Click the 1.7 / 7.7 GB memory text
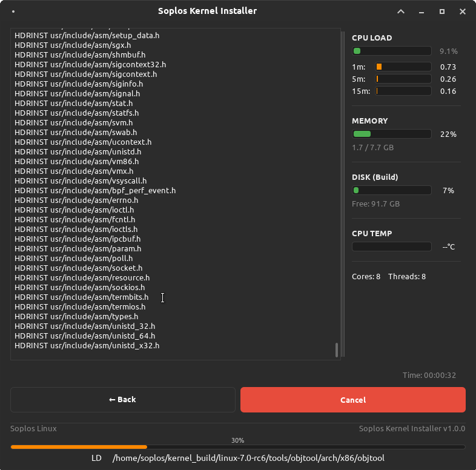Screen dimensions: 476x470 click(x=372, y=148)
